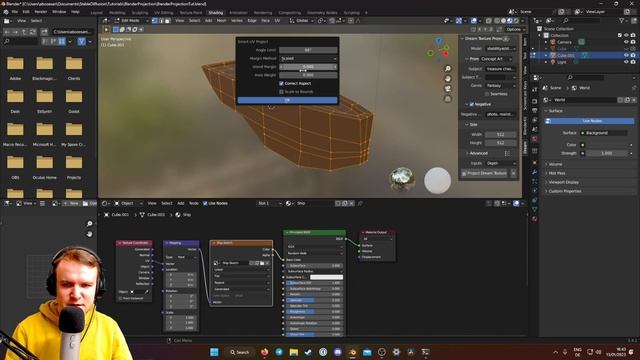Toggle Scale to Bounds checkbox
This screenshot has width=640, height=360.
tap(281, 92)
